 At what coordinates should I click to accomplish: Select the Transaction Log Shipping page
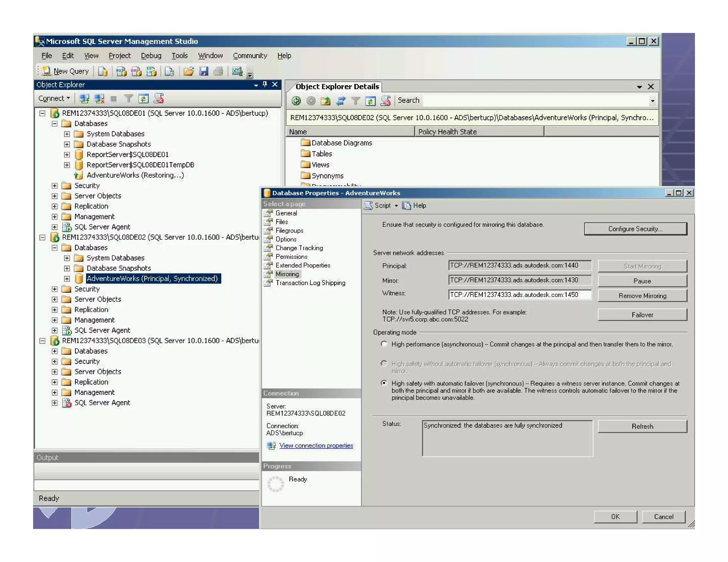pos(310,283)
